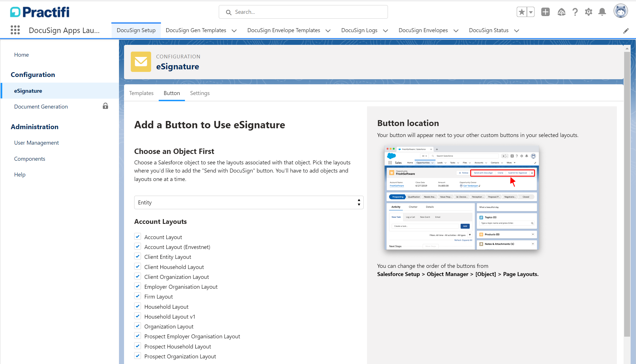Screen dimensions: 636x364
Task: Click the pencil edit navigation icon
Action: (626, 31)
